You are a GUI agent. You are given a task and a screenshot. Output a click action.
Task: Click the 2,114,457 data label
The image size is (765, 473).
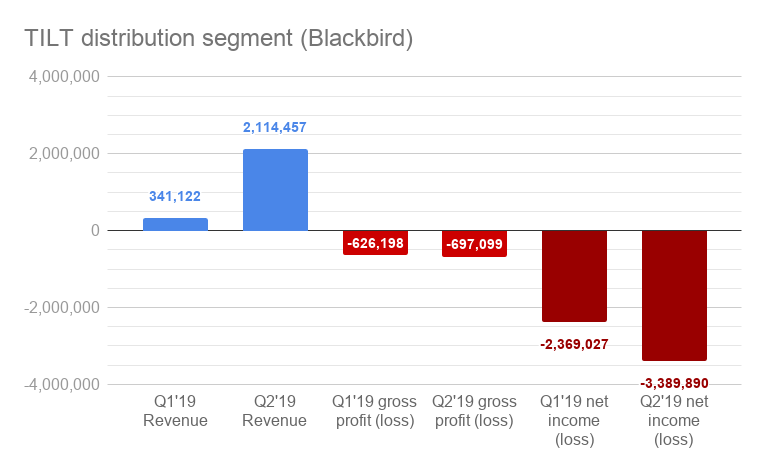tap(275, 127)
